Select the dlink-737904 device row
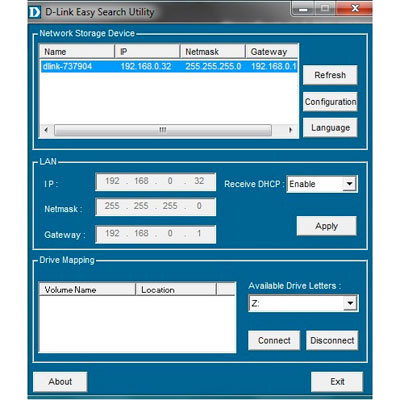The image size is (400, 400). [x=169, y=66]
